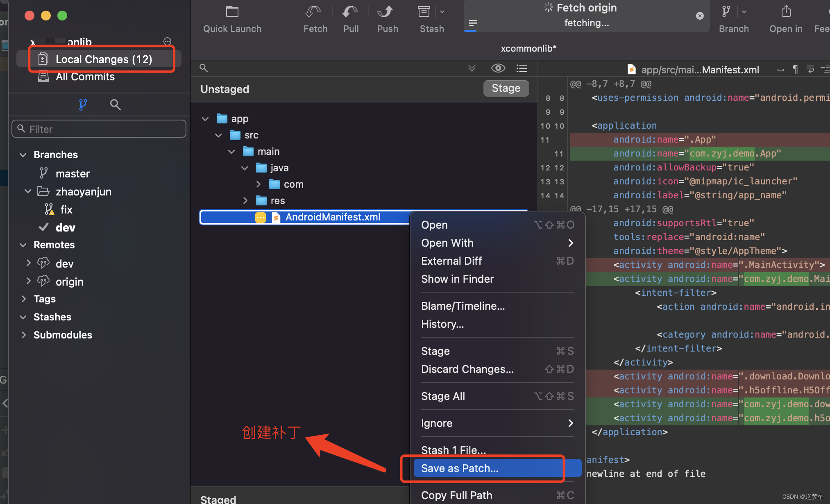Expand the dev remote
This screenshot has height=504, width=830.
click(28, 263)
